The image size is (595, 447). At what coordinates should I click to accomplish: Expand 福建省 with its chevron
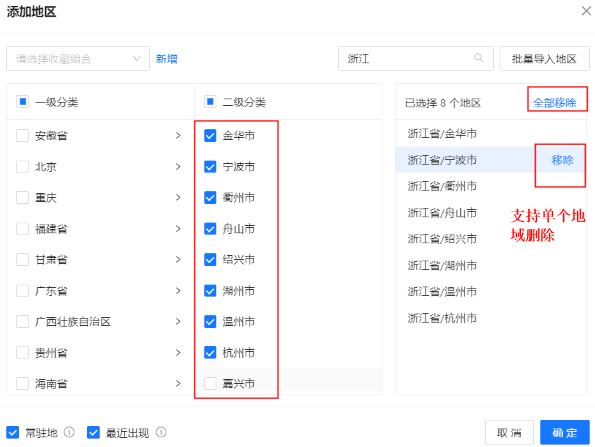click(178, 229)
